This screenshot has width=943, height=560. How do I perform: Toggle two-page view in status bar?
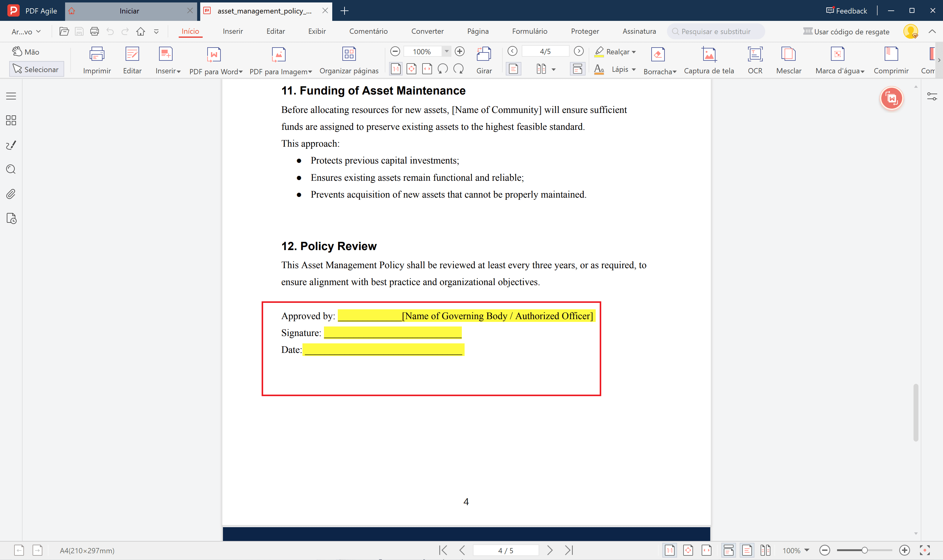[x=765, y=550]
